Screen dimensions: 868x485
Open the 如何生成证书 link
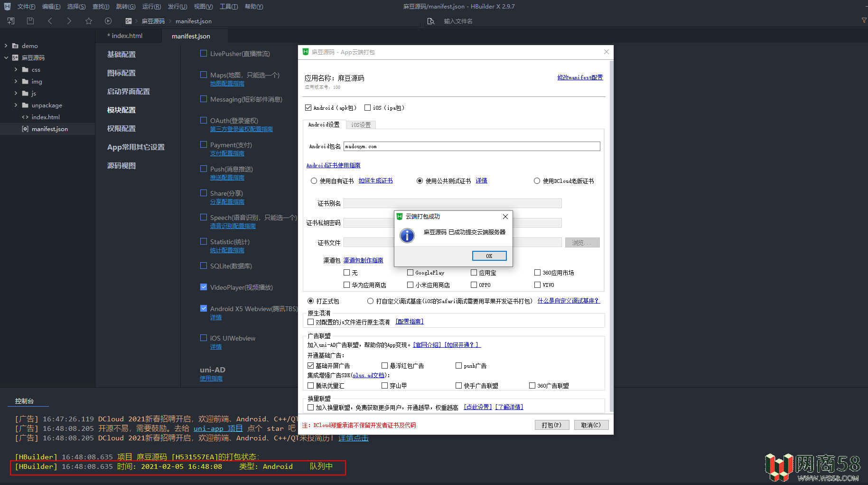coord(375,181)
